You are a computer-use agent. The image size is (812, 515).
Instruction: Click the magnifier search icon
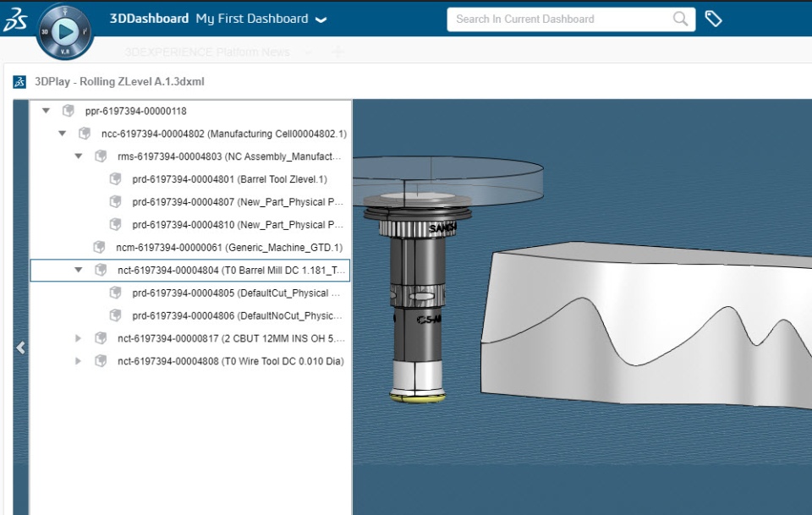(x=680, y=19)
